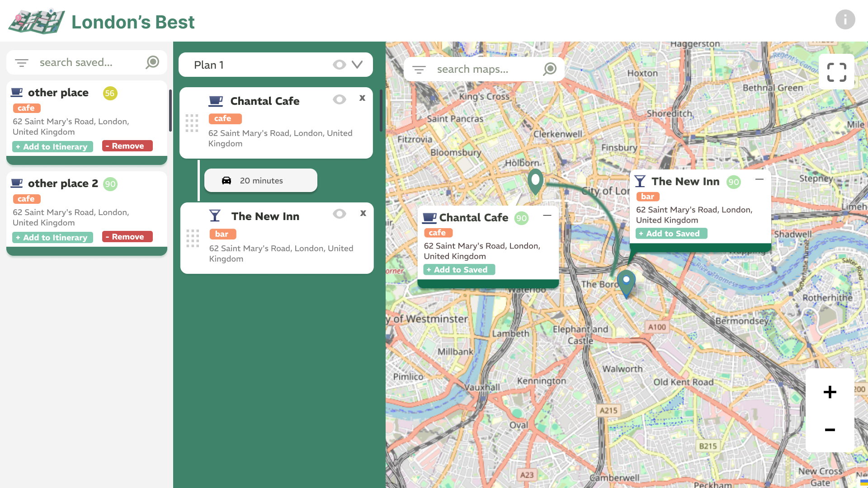Collapse the Chantal Cafe map popup
The width and height of the screenshot is (868, 488).
(x=547, y=216)
